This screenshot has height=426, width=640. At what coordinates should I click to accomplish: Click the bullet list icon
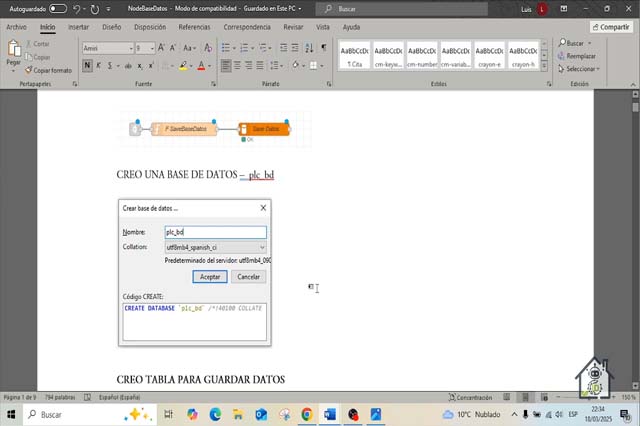(x=226, y=47)
